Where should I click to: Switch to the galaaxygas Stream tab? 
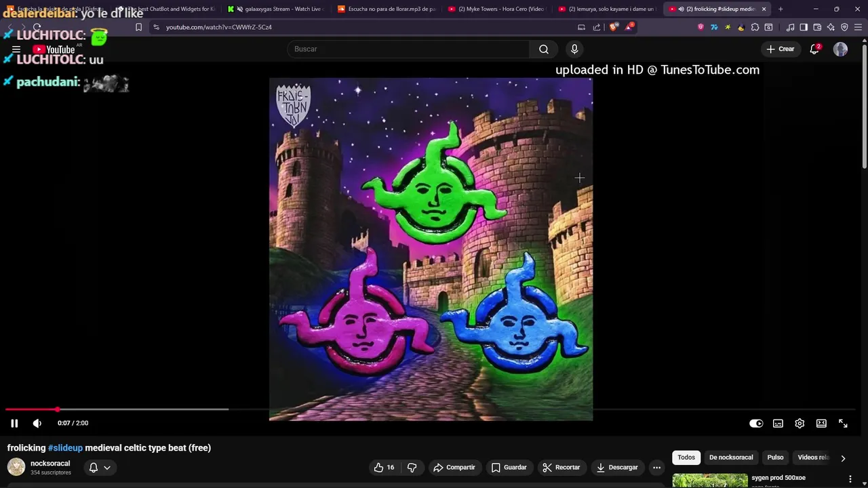click(277, 9)
